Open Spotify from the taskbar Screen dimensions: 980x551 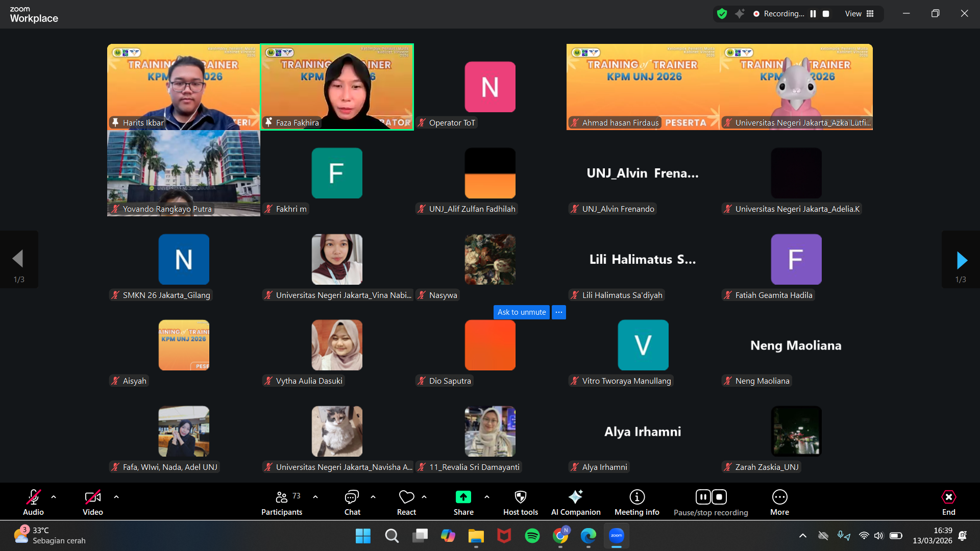(532, 536)
